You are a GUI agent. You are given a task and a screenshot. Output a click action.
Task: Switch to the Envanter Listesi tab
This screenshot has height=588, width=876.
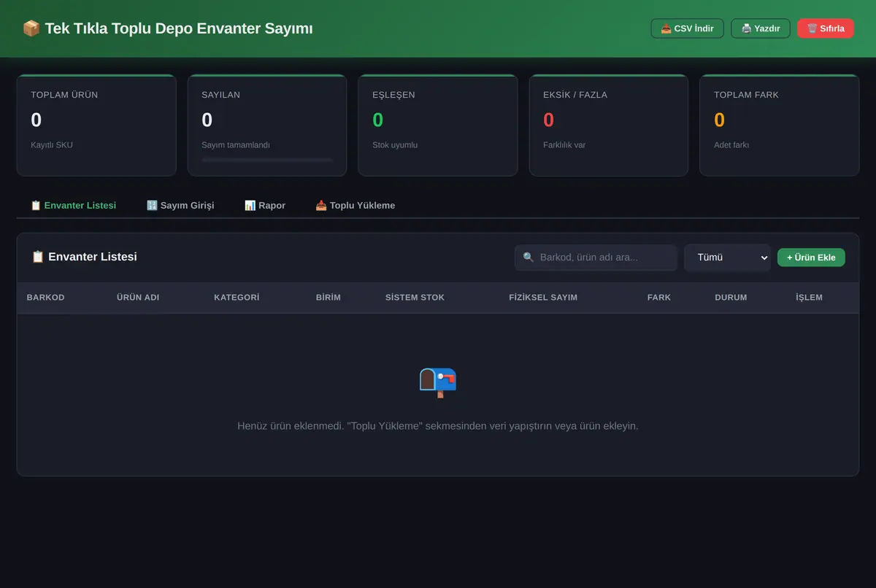[x=73, y=205]
